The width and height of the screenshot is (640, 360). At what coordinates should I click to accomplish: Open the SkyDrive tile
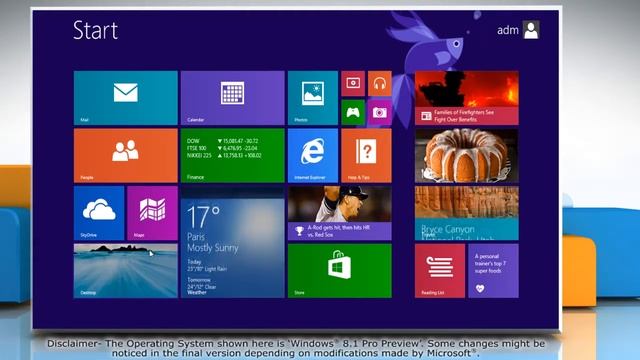[99, 213]
